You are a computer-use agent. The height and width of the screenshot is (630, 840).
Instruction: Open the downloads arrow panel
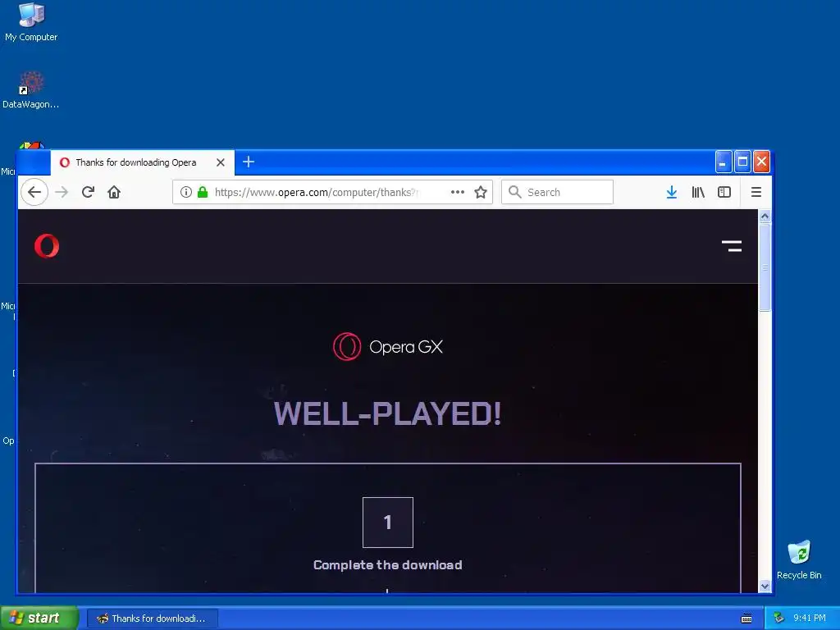point(671,192)
